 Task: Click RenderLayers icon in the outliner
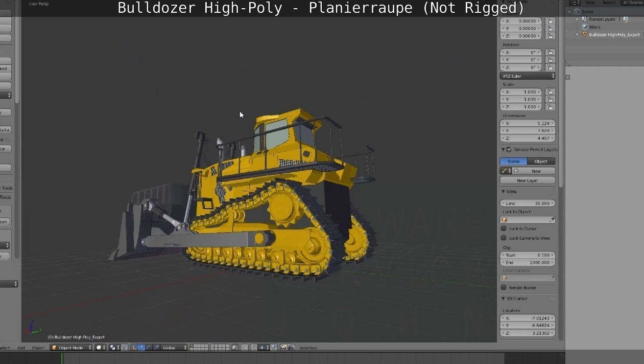[585, 19]
